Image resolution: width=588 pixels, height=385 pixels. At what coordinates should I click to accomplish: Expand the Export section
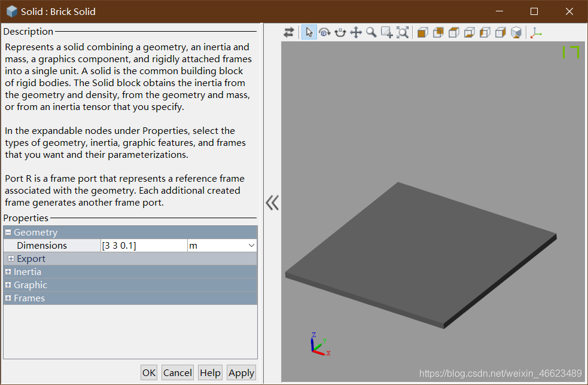pos(11,258)
